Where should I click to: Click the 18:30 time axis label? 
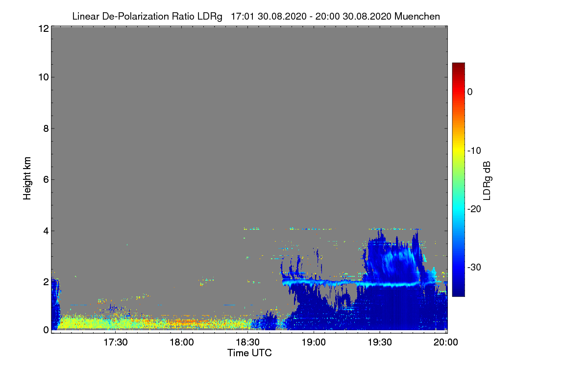(248, 342)
